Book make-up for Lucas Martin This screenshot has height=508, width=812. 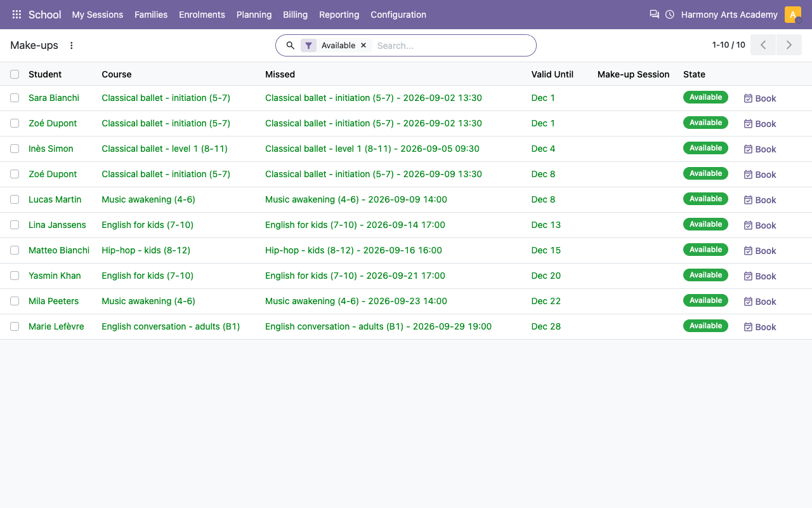tap(760, 200)
